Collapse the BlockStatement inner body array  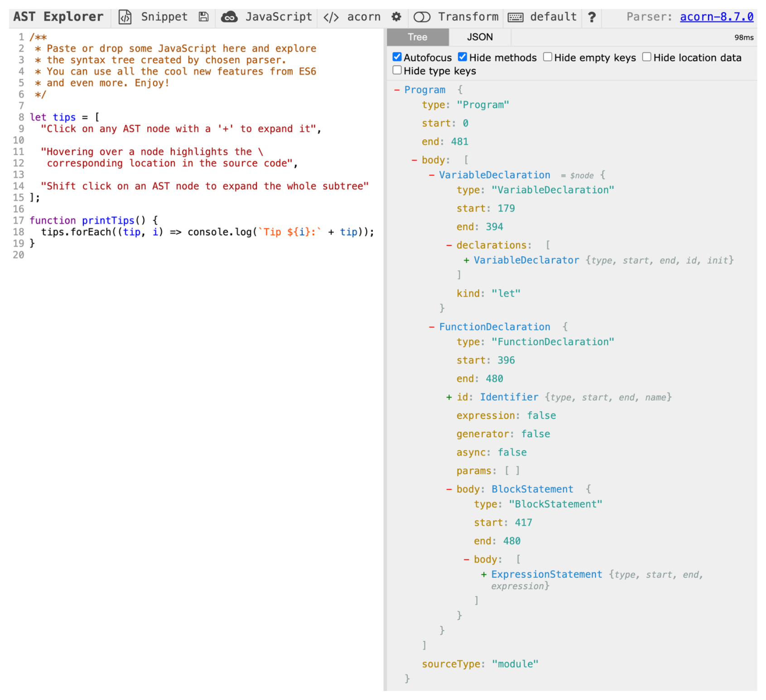click(x=466, y=559)
